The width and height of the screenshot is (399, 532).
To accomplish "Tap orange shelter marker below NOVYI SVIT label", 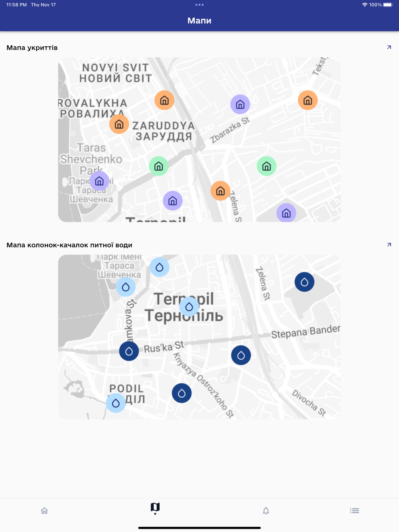I will [164, 100].
